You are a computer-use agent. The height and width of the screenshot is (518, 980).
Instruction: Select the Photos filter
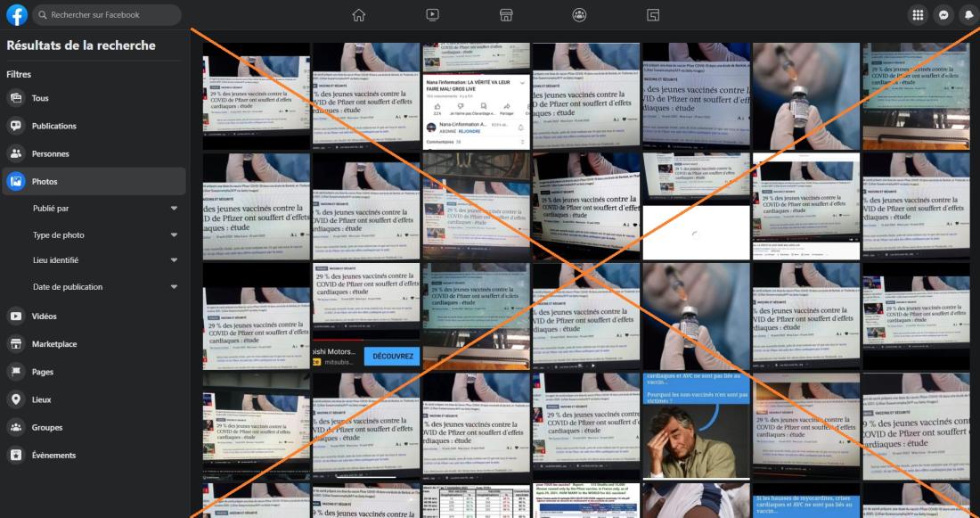94,181
